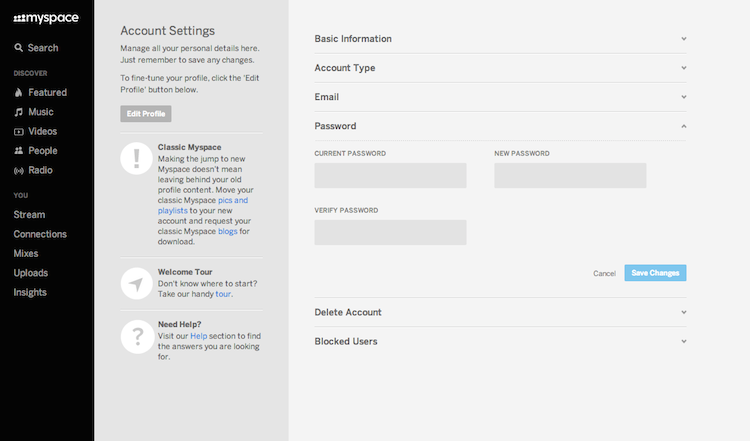Focus the New Password field
Viewport: 750px width, 441px height.
tap(570, 176)
